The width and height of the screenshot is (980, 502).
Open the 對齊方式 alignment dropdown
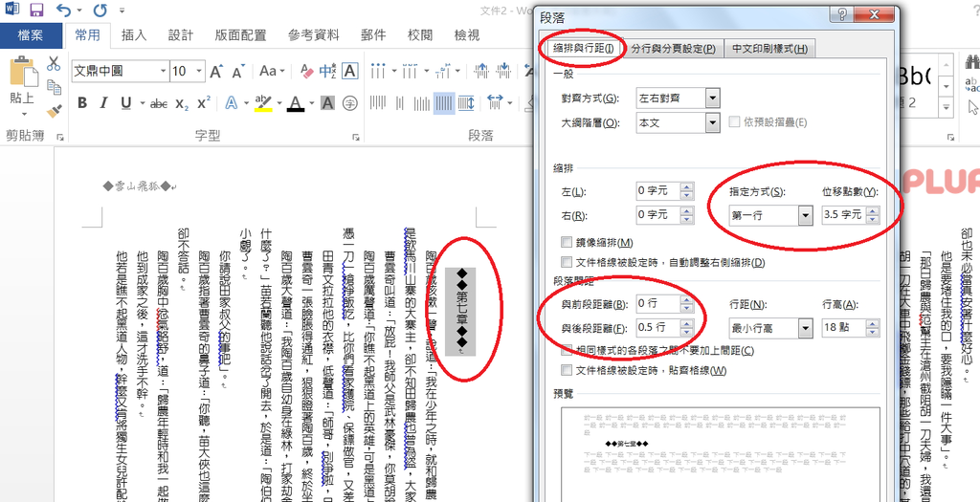point(712,98)
